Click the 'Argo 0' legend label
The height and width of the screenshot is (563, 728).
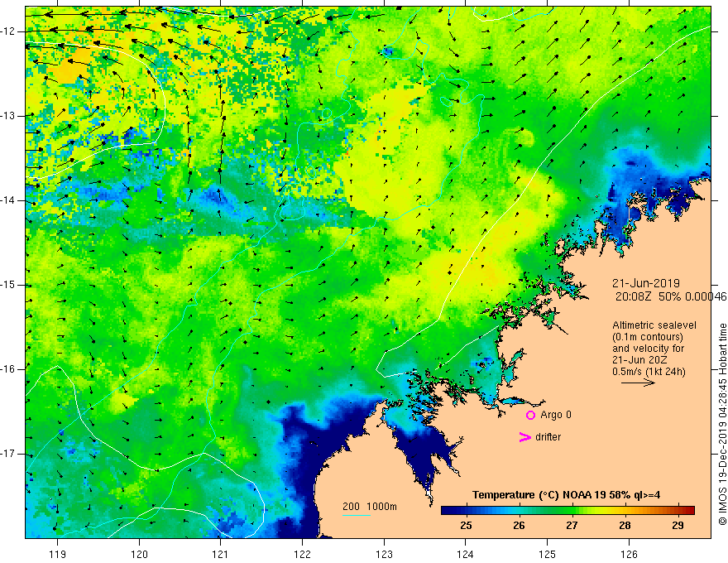pos(556,415)
